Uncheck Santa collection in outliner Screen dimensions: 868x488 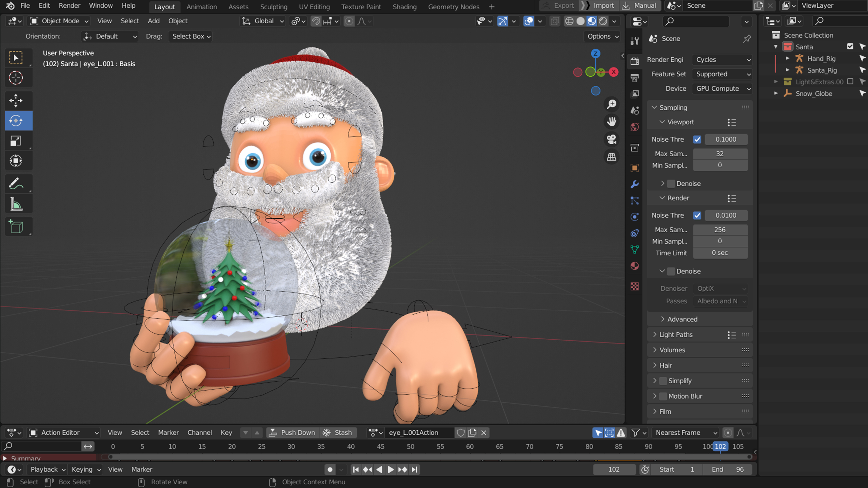(850, 47)
